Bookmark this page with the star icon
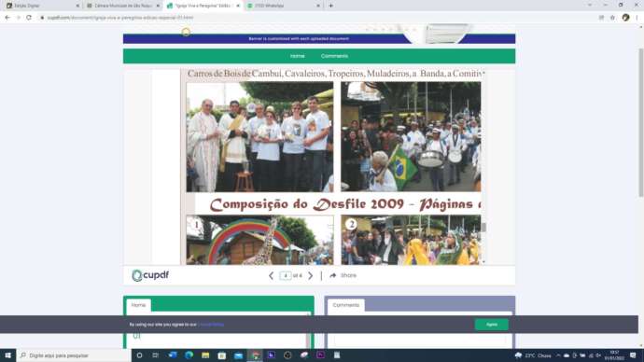Image resolution: width=644 pixels, height=362 pixels. pyautogui.click(x=612, y=18)
